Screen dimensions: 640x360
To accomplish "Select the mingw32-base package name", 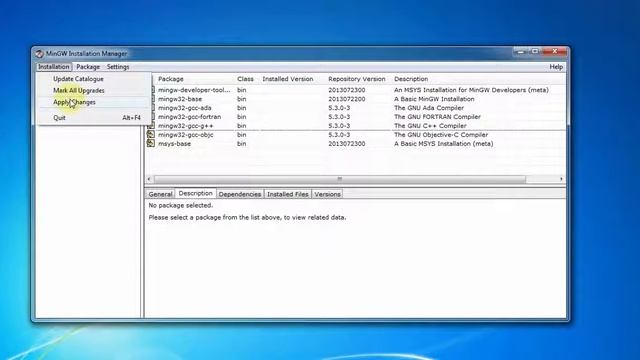I will coord(180,99).
